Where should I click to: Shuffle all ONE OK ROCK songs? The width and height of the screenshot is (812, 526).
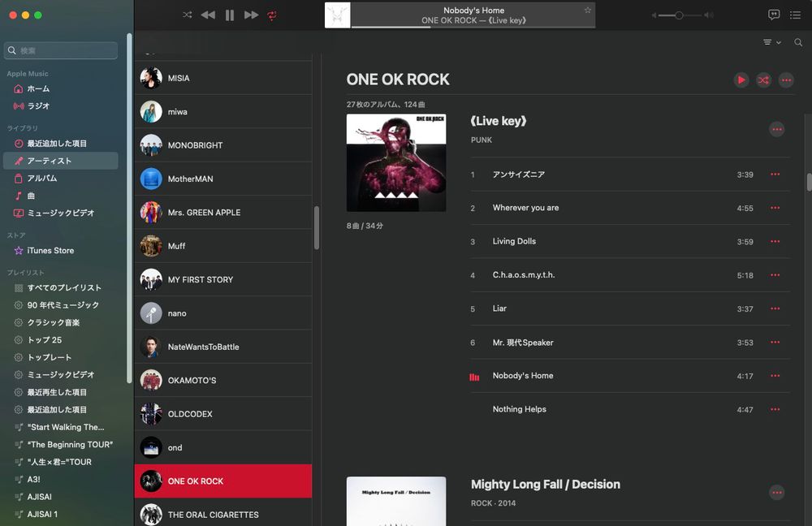click(763, 80)
